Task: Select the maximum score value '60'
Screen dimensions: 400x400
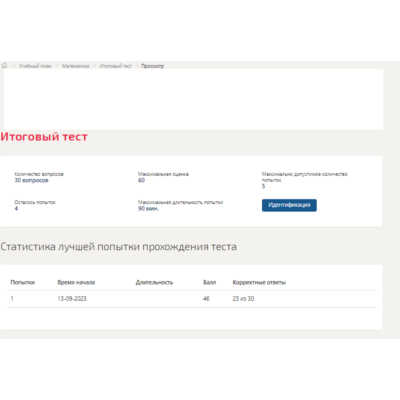Action: click(x=141, y=180)
